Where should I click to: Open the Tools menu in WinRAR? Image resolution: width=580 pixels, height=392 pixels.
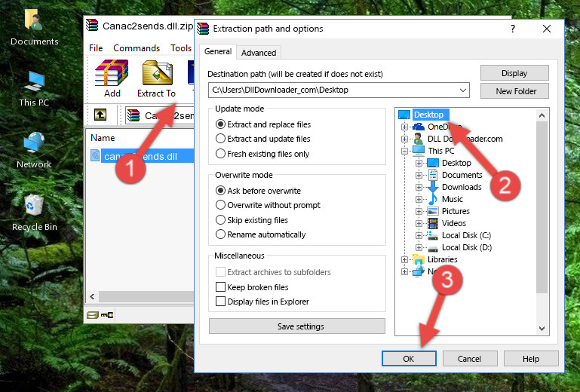click(x=181, y=48)
